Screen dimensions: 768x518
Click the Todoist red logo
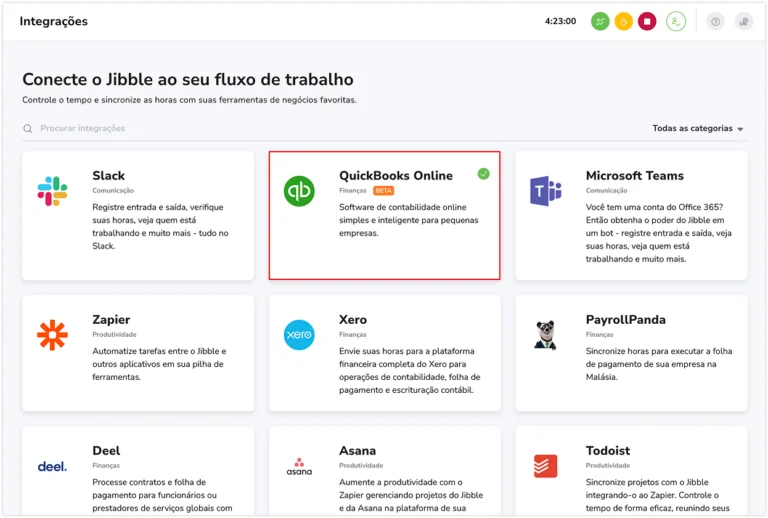(x=546, y=466)
